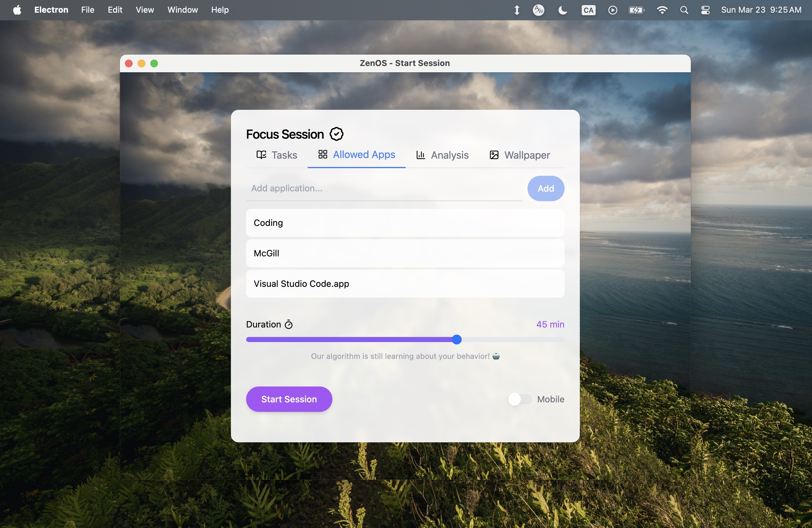
Task: Click the Analysis bar chart icon
Action: pos(420,155)
